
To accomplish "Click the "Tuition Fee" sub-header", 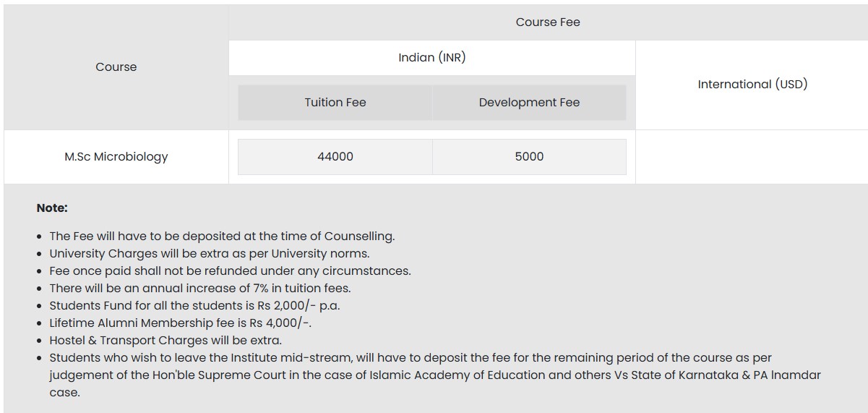I will (335, 103).
